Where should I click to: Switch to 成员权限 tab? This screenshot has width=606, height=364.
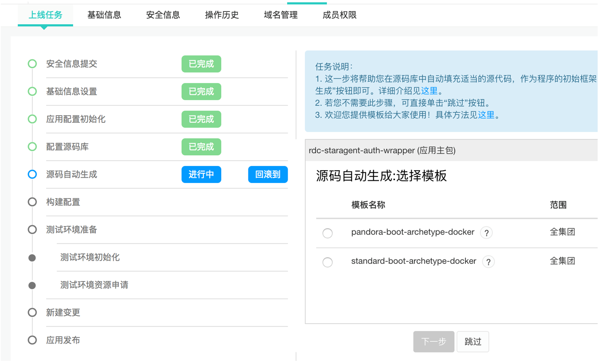[x=339, y=15]
